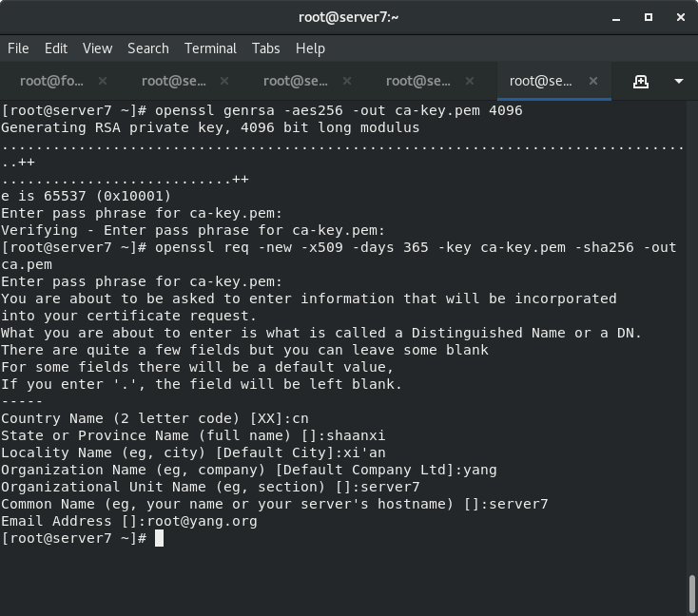Screen dimensions: 698x616
Task: Click the 'openssl genrsa -aes256' command line
Action: click(x=262, y=110)
